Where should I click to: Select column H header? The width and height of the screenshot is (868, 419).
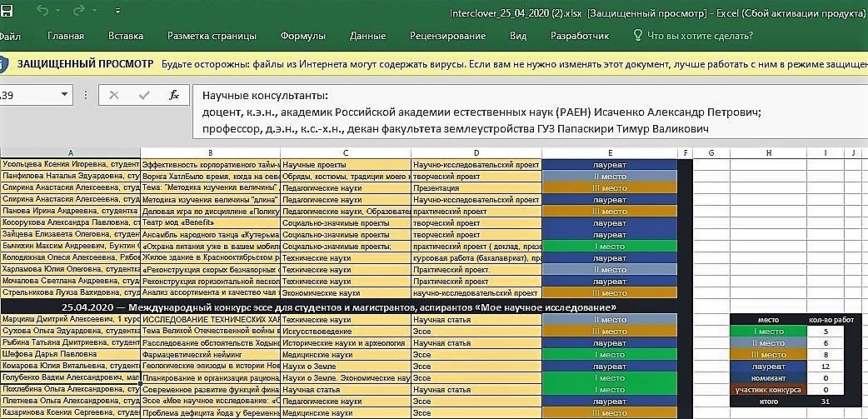pos(768,152)
